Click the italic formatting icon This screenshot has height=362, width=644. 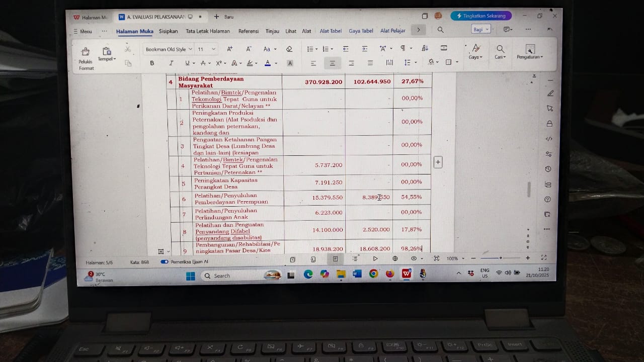[x=171, y=63]
